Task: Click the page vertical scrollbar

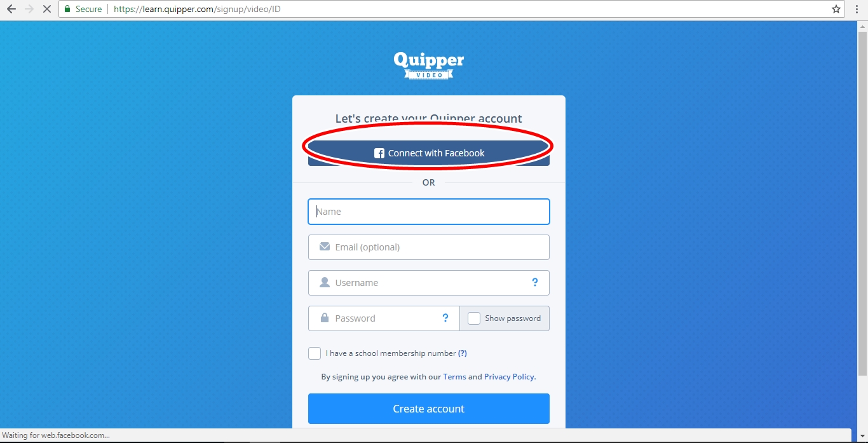Action: 862,203
